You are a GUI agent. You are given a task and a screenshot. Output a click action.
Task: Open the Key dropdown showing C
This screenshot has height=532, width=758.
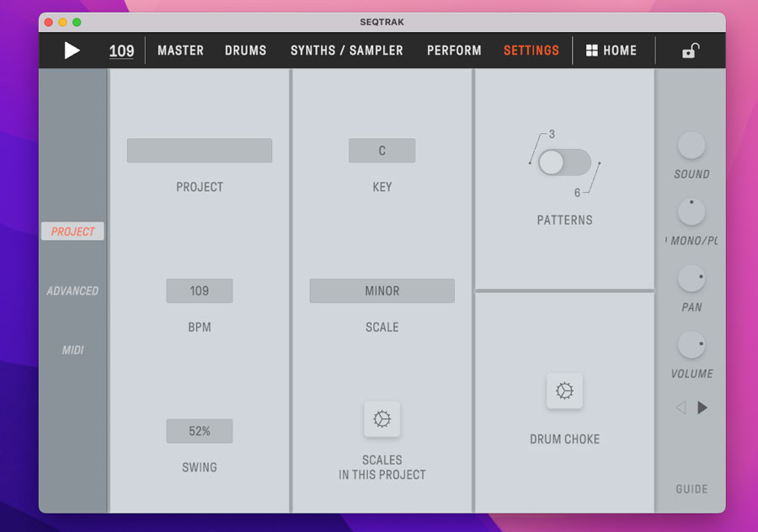click(382, 151)
